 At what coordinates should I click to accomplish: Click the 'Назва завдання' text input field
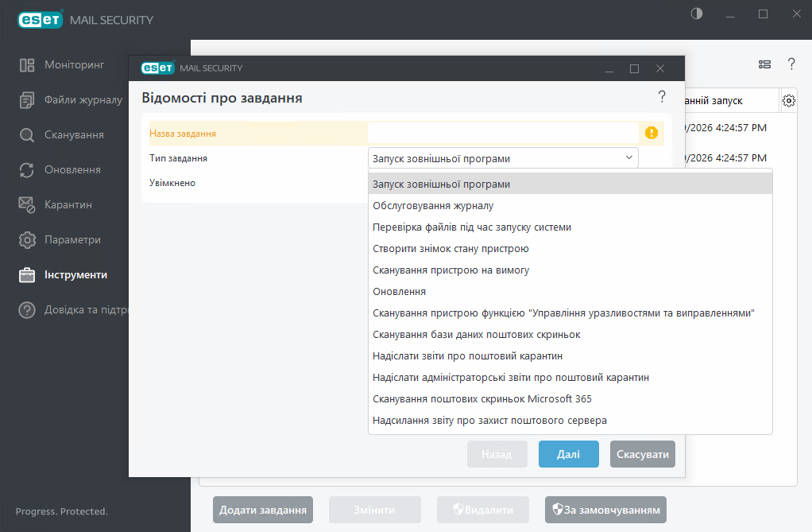click(x=503, y=133)
